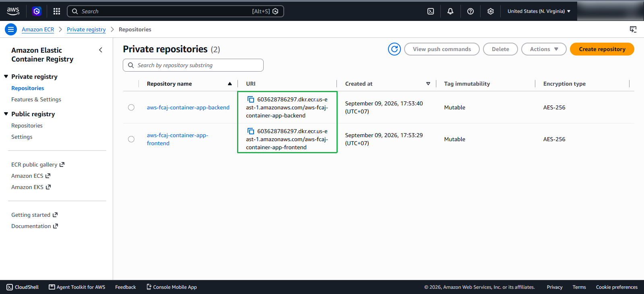Screen dimensions: 644x294
Task: Copy the frontend repository URI
Action: [x=250, y=131]
